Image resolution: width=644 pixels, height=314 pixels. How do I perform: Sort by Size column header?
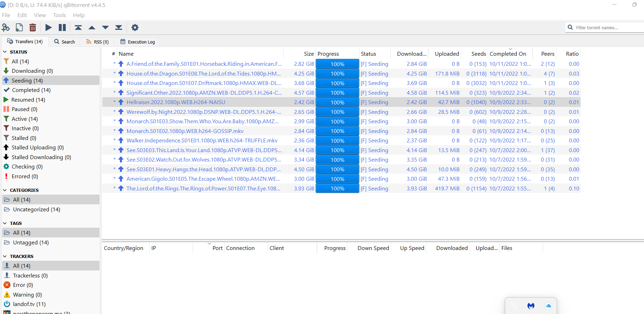(300, 54)
